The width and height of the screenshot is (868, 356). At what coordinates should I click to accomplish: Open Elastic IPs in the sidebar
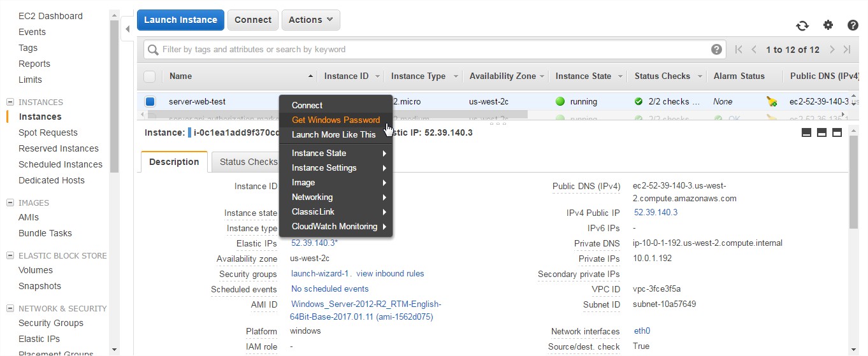(39, 339)
